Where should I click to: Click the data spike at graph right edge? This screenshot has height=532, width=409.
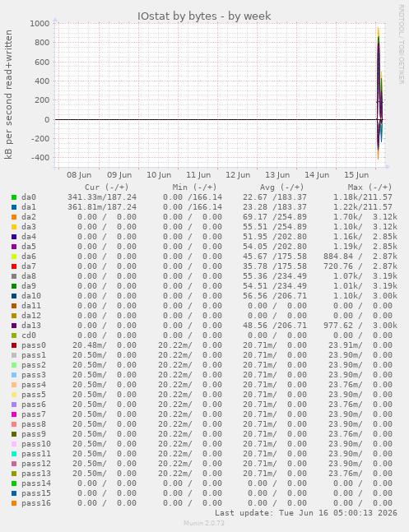(x=379, y=91)
